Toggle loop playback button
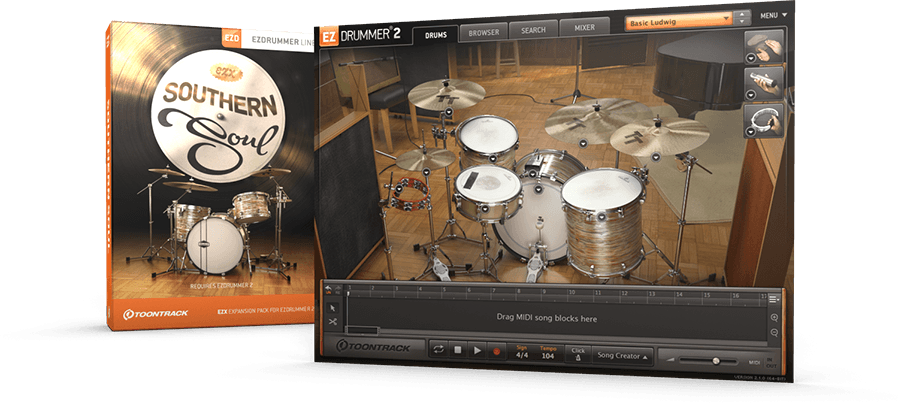The height and width of the screenshot is (403, 898). pyautogui.click(x=439, y=350)
